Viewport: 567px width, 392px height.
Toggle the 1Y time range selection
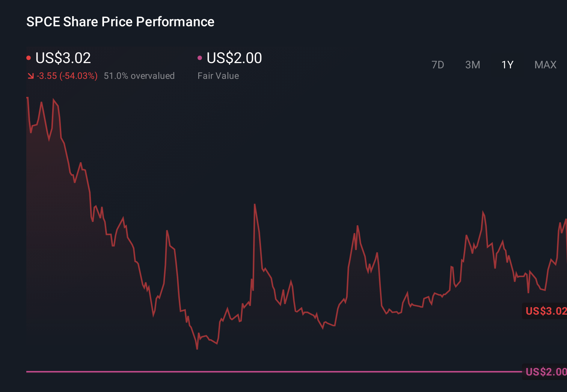[507, 65]
